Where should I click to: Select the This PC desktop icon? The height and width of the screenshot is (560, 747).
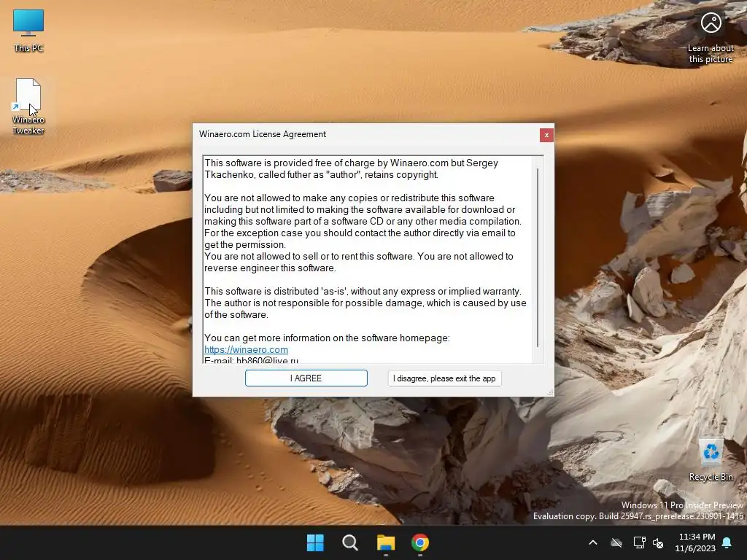28,31
